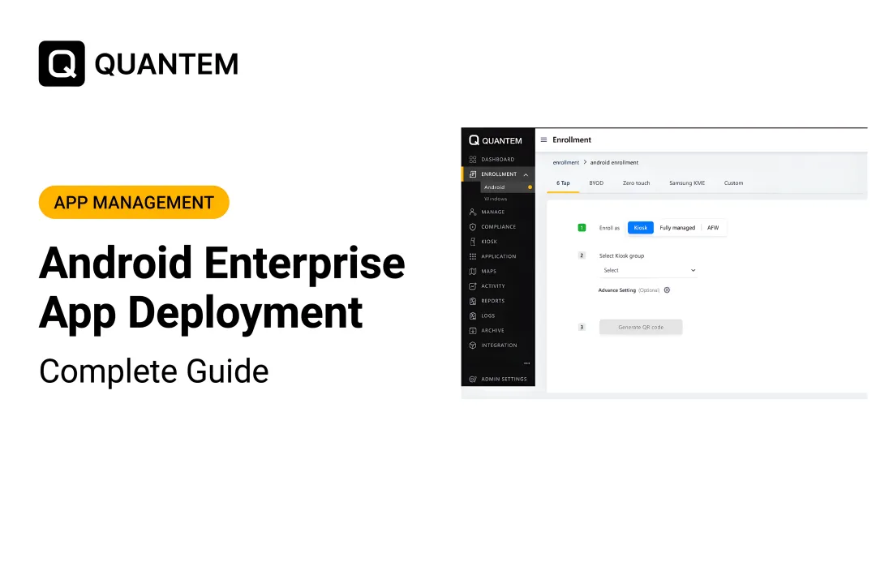Open the Kiosk section icon
The height and width of the screenshot is (588, 876).
click(x=473, y=241)
